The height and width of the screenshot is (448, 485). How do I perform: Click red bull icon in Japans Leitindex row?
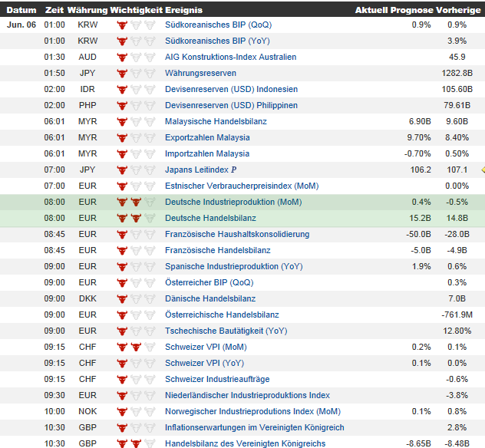122,170
